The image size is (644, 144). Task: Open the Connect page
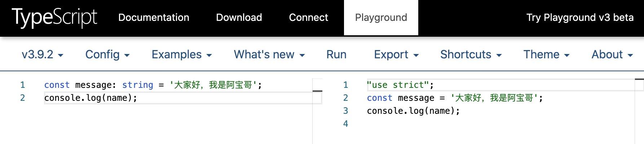tap(309, 18)
